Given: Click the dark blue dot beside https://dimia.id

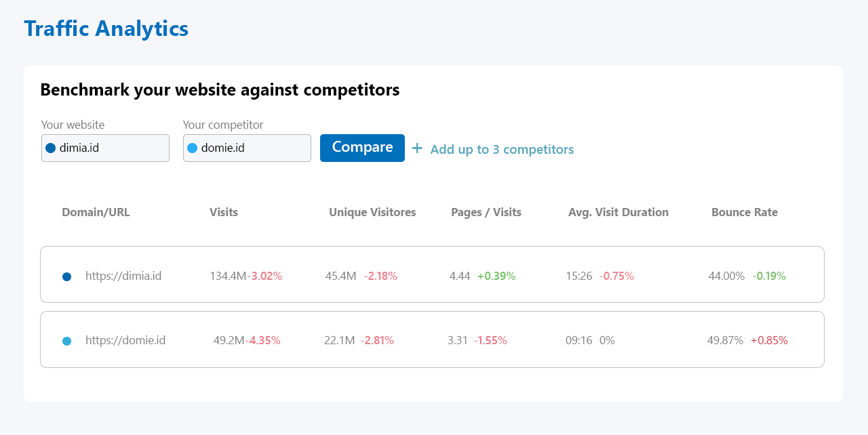Looking at the screenshot, I should 66,276.
